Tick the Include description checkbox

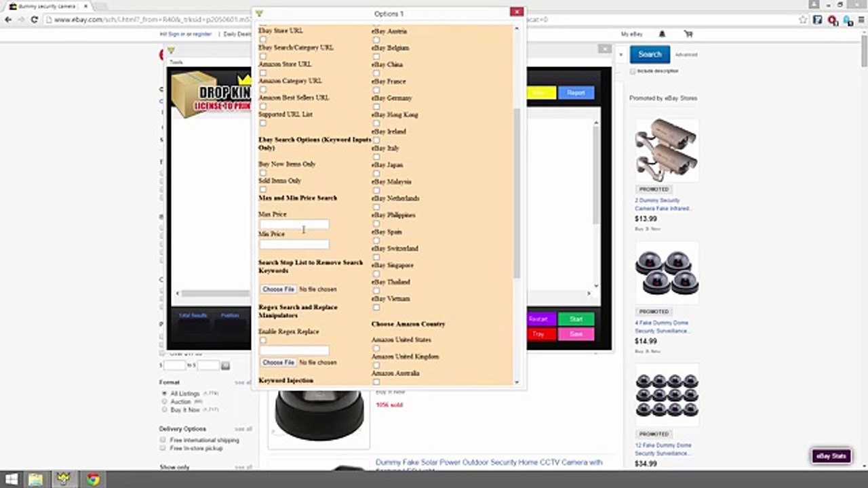633,71
